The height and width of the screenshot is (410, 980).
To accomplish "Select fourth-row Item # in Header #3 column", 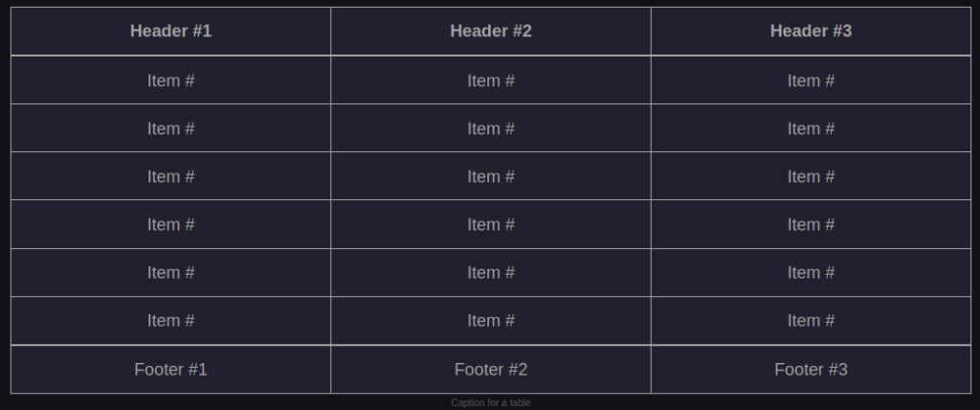I will pyautogui.click(x=811, y=224).
